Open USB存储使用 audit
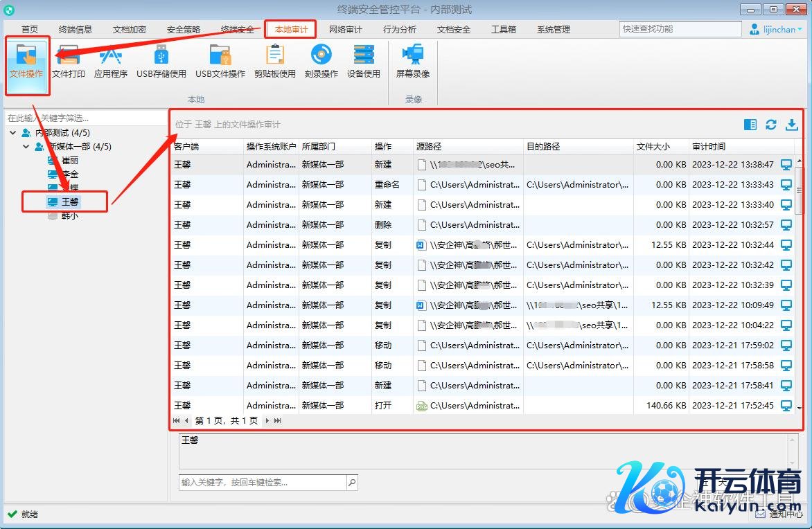The image size is (812, 529). point(161,61)
